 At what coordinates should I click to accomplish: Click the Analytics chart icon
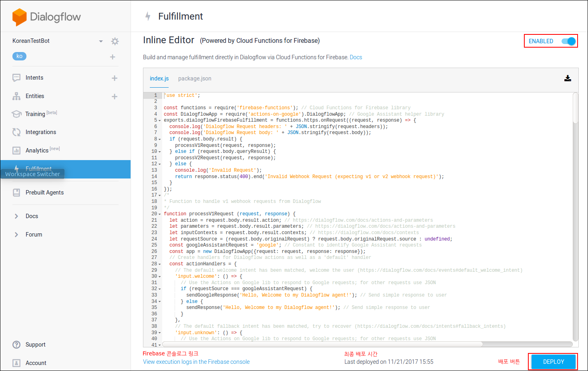pos(16,150)
